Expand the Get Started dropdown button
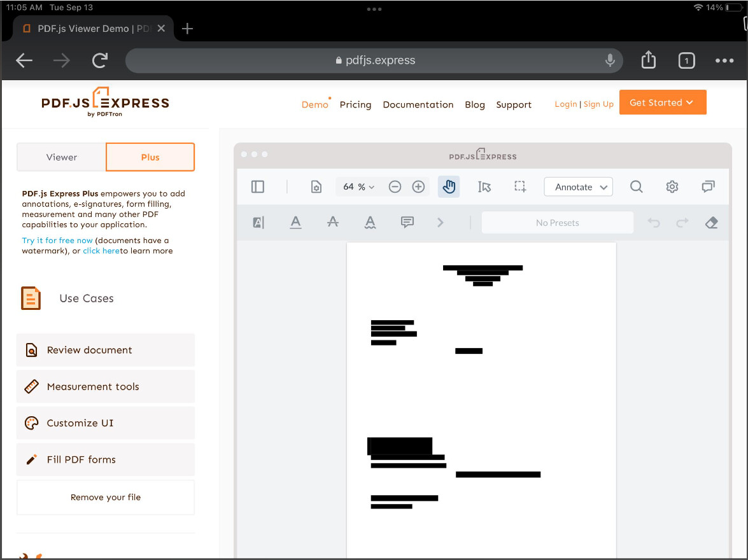The height and width of the screenshot is (560, 748). point(663,102)
